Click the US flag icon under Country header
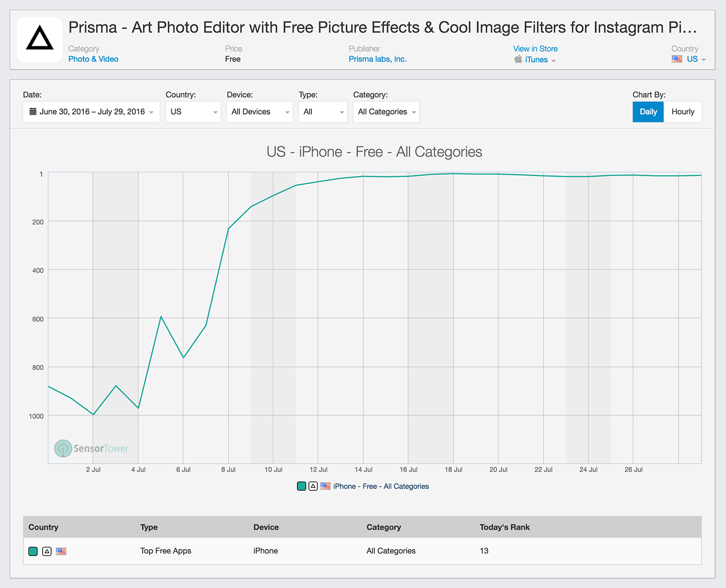The height and width of the screenshot is (588, 726). pyautogui.click(x=677, y=59)
